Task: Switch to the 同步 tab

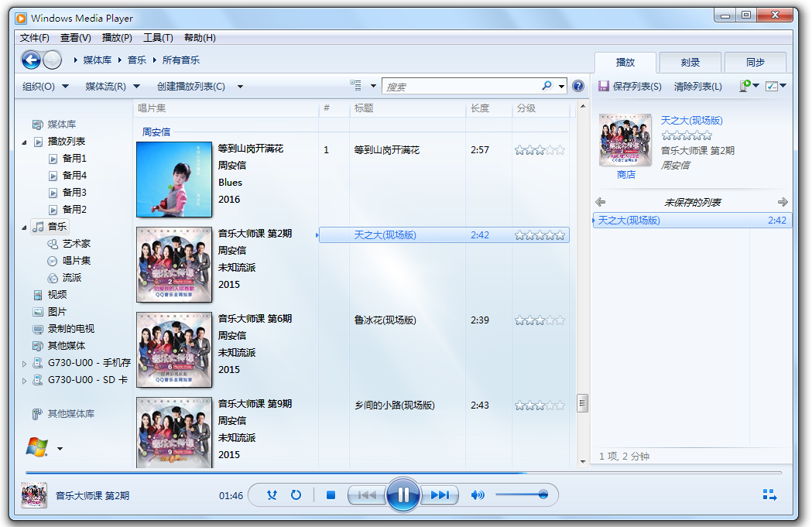Action: pos(755,63)
